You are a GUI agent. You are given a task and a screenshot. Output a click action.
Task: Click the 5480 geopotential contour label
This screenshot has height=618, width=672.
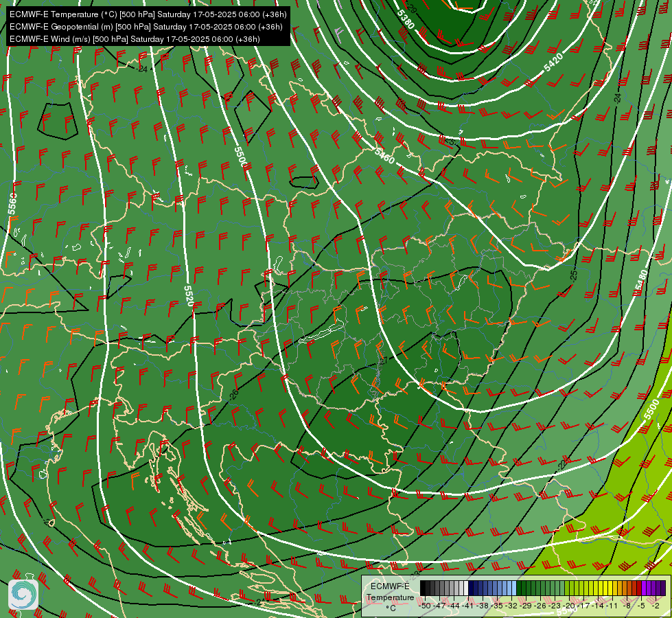coord(641,281)
